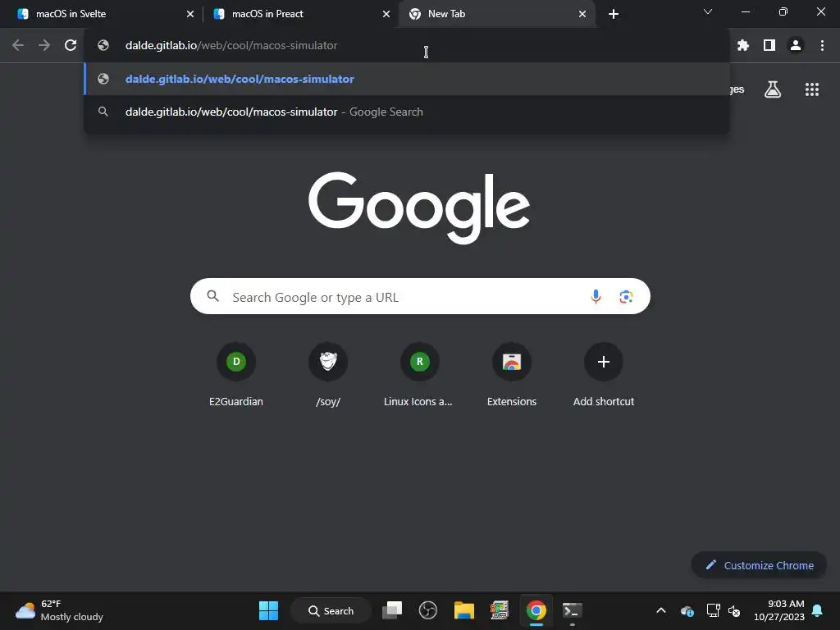The height and width of the screenshot is (630, 840).
Task: Open the clock showing 9:03 AM
Action: [x=779, y=610]
